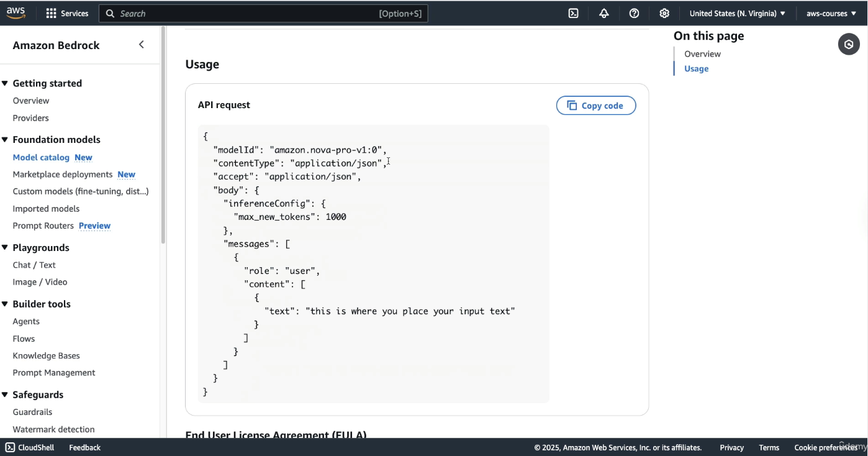
Task: Jump to Overview in On this page
Action: [x=702, y=54]
